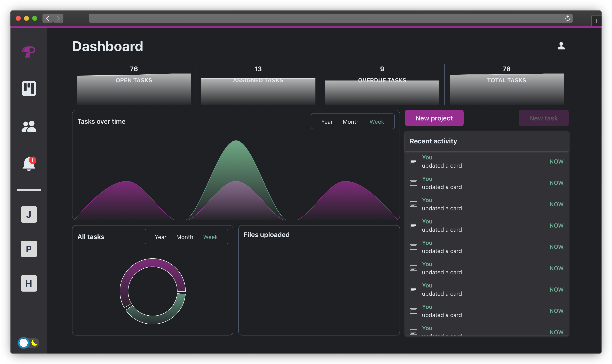Open project J in sidebar
Viewport: 612px width, 364px height.
coord(29,214)
